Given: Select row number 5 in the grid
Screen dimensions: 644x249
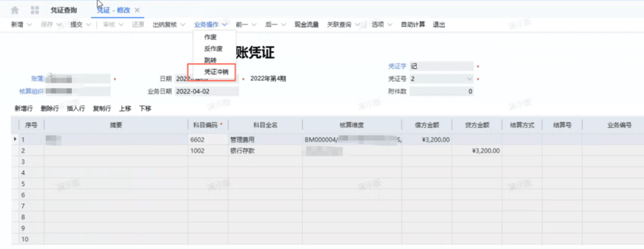Looking at the screenshot, I should click(31, 183).
